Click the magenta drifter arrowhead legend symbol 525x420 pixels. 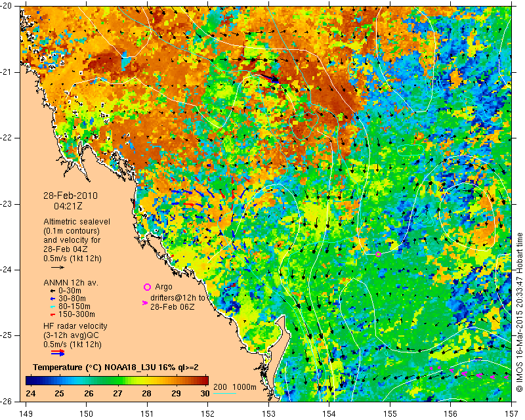pos(145,303)
